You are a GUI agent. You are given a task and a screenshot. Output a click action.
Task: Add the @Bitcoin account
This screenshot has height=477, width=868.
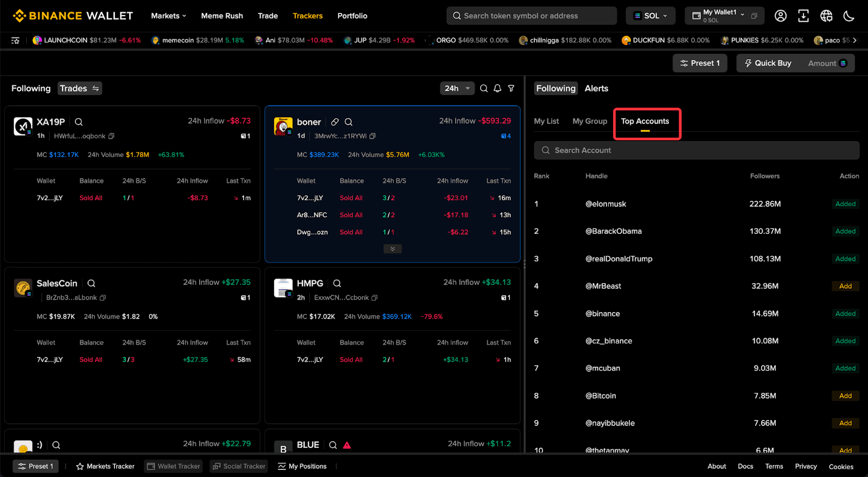pos(845,396)
